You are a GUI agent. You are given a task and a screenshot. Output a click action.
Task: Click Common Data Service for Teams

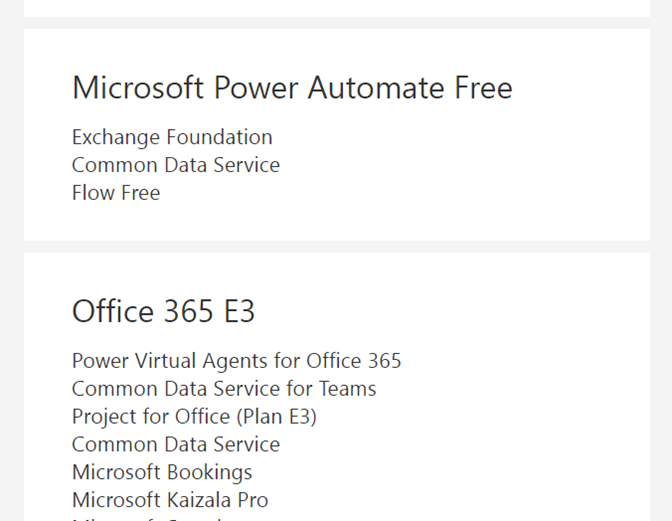click(224, 389)
